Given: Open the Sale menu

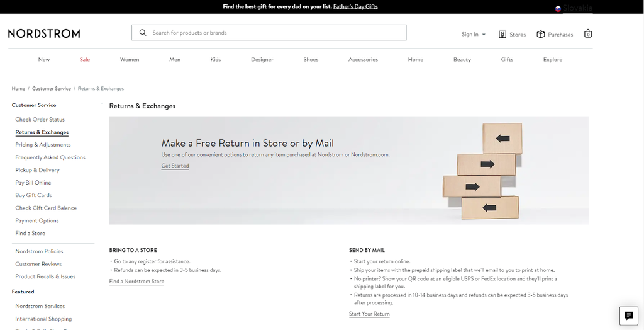Looking at the screenshot, I should (85, 59).
